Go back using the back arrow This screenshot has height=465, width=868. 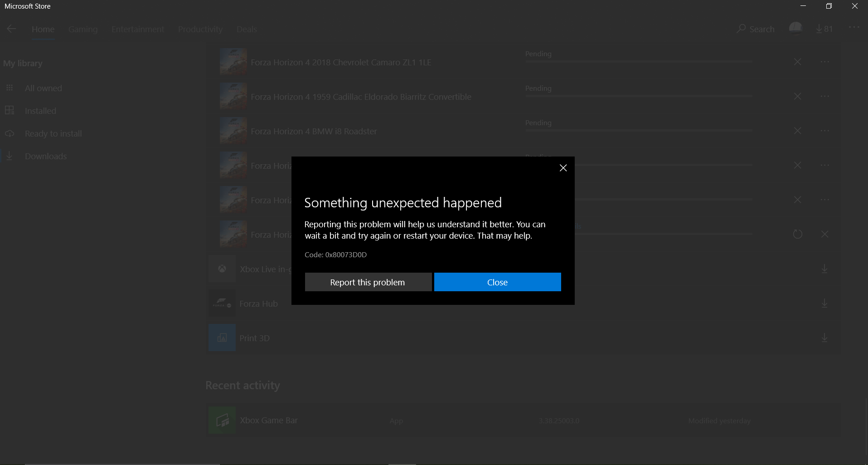(x=11, y=29)
